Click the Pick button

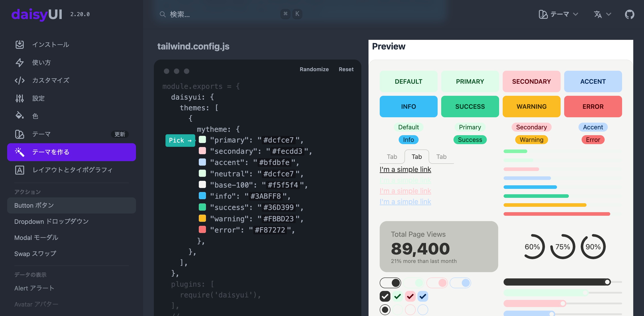[180, 140]
